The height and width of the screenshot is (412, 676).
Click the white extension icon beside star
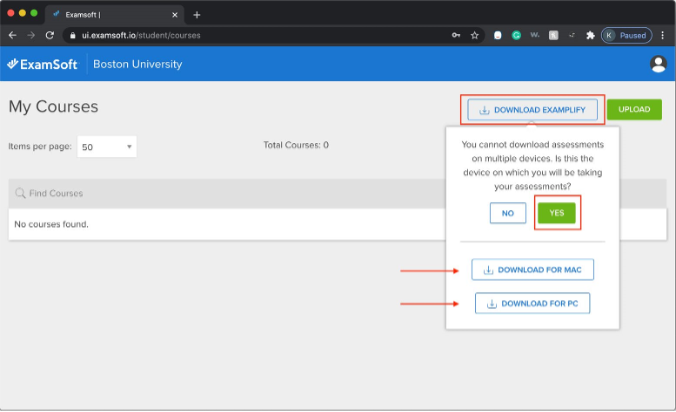pyautogui.click(x=498, y=35)
